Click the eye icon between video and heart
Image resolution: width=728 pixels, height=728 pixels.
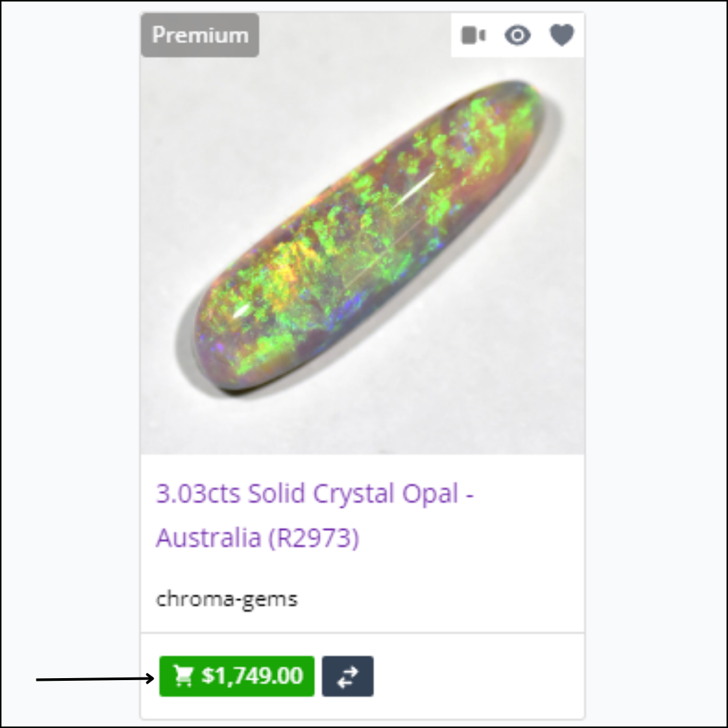point(518,36)
